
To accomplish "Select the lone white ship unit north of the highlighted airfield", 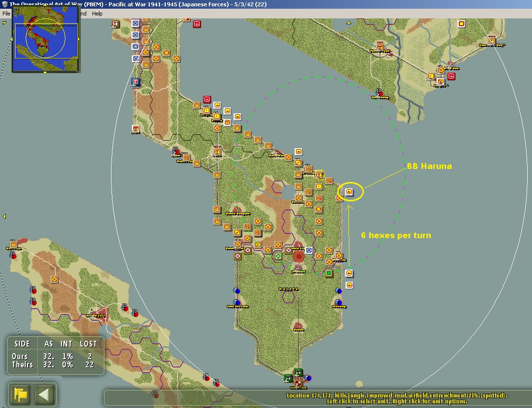I will tap(298, 151).
